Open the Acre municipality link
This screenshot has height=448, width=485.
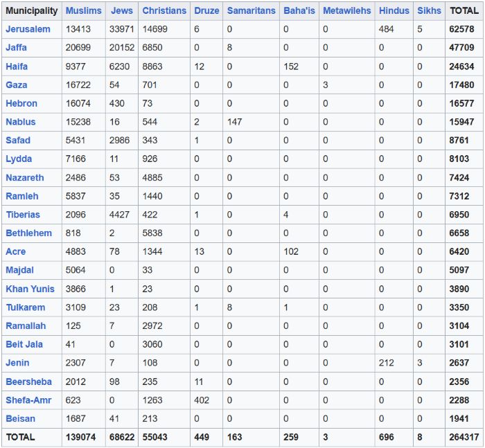[x=16, y=251]
